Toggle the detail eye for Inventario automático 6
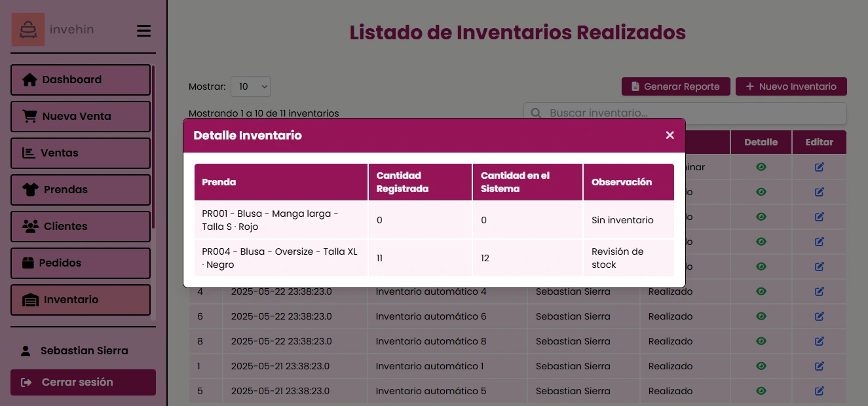868x406 pixels. coord(761,316)
